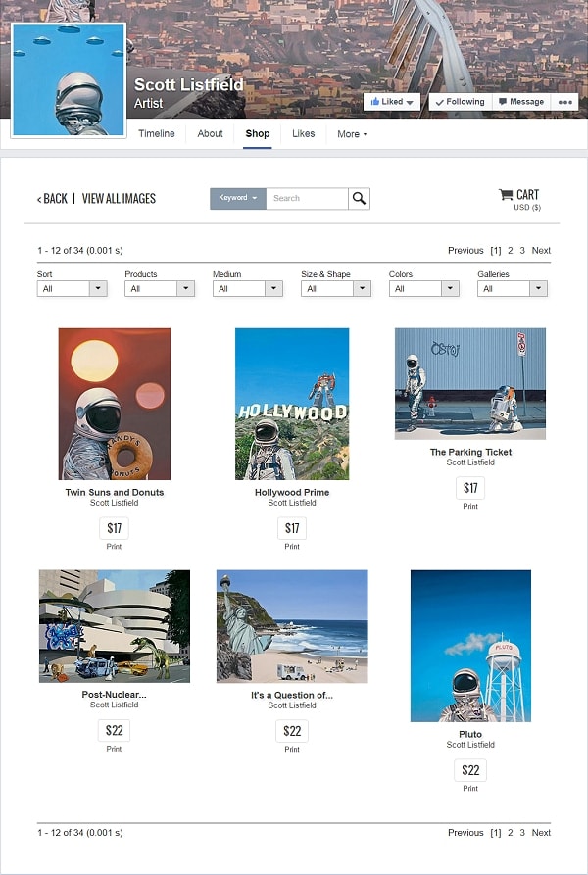Open the Galleries filter dropdown
This screenshot has width=588, height=875.
point(513,288)
